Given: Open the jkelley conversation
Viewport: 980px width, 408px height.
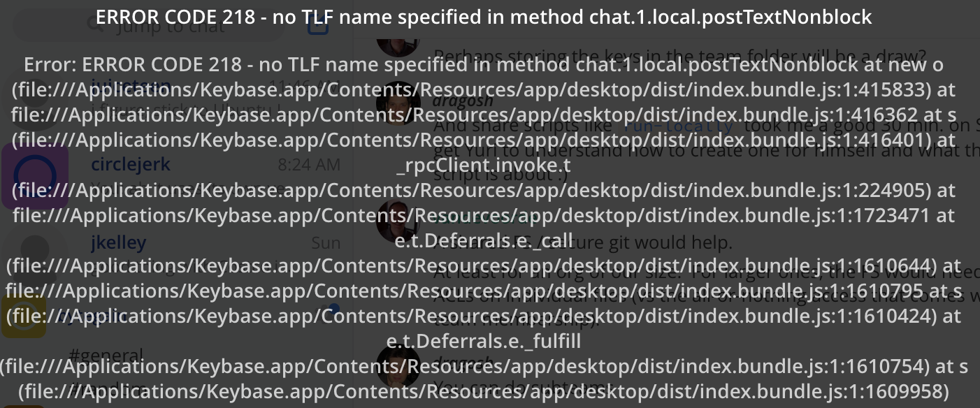Looking at the screenshot, I should click(x=175, y=253).
